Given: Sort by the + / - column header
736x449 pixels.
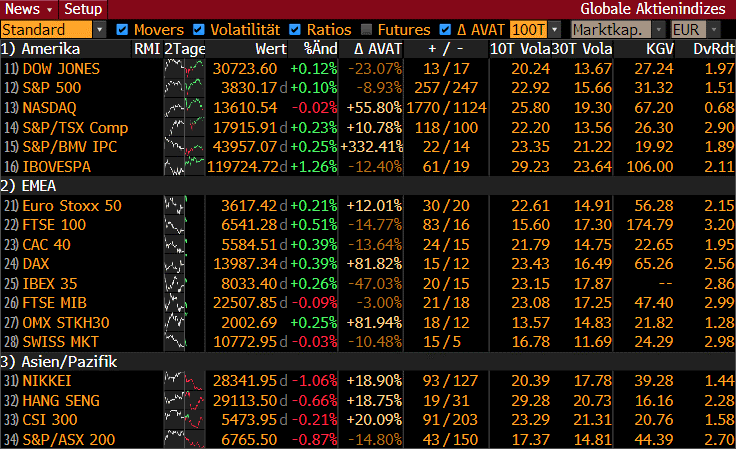Looking at the screenshot, I should (x=445, y=49).
